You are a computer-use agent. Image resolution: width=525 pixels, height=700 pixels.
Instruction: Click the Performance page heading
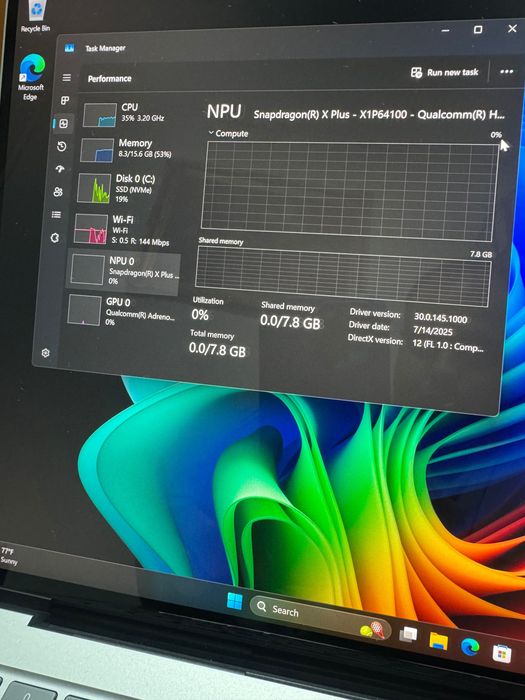click(109, 79)
